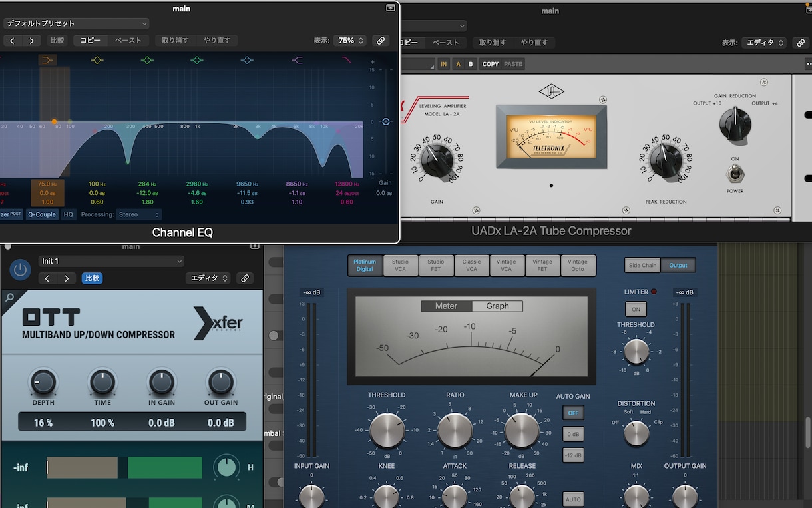Open the エディタ view dropdown in OTT window
Viewport: 812px width, 508px height.
pos(208,278)
